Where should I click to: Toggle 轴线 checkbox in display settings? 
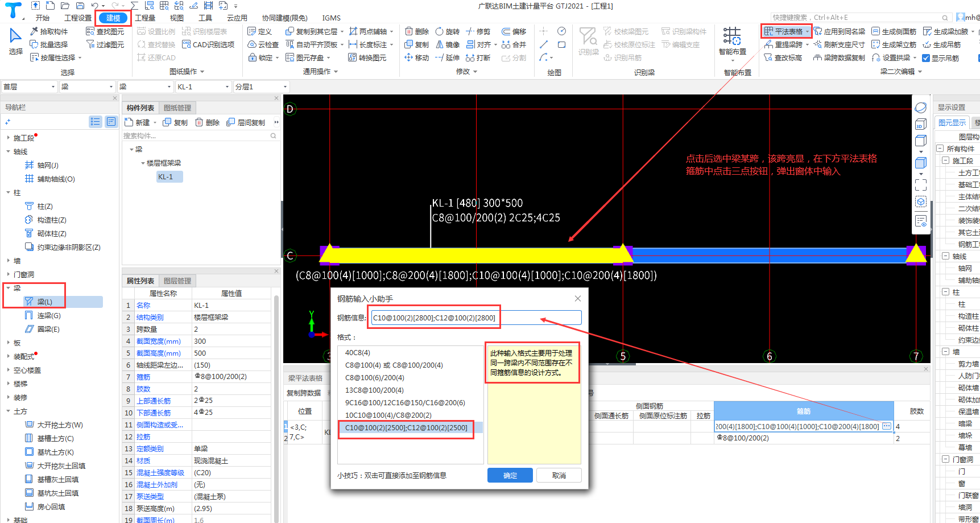[946, 256]
